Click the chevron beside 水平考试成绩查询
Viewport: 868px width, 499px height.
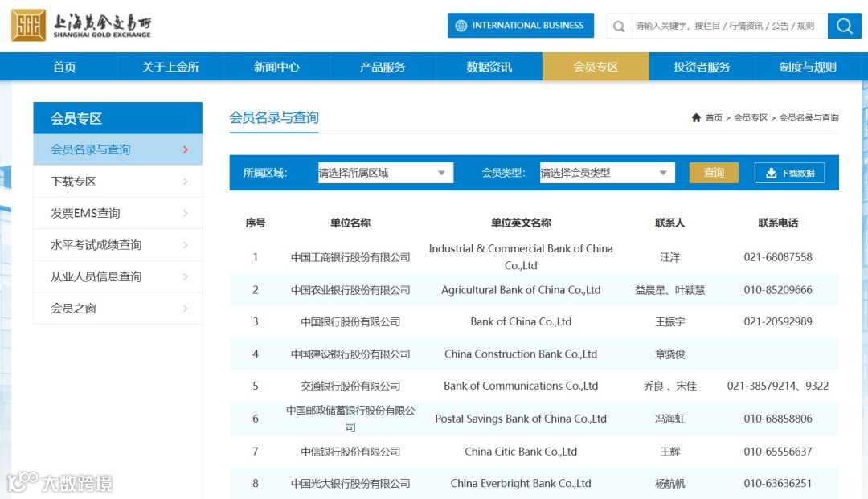point(186,244)
